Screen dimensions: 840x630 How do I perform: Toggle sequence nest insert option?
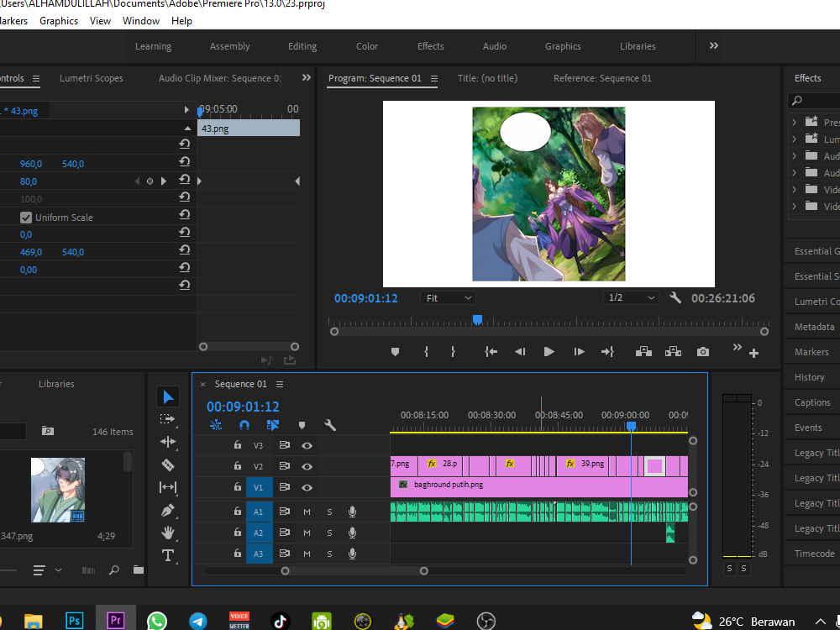tap(216, 425)
